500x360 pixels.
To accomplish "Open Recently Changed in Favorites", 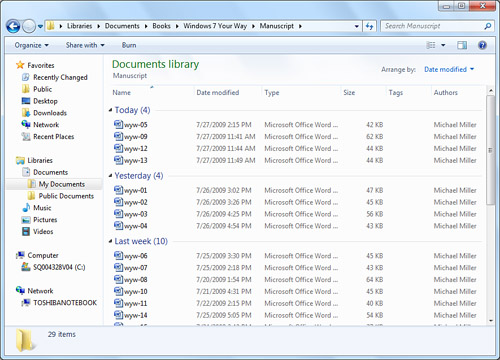I will coord(60,77).
